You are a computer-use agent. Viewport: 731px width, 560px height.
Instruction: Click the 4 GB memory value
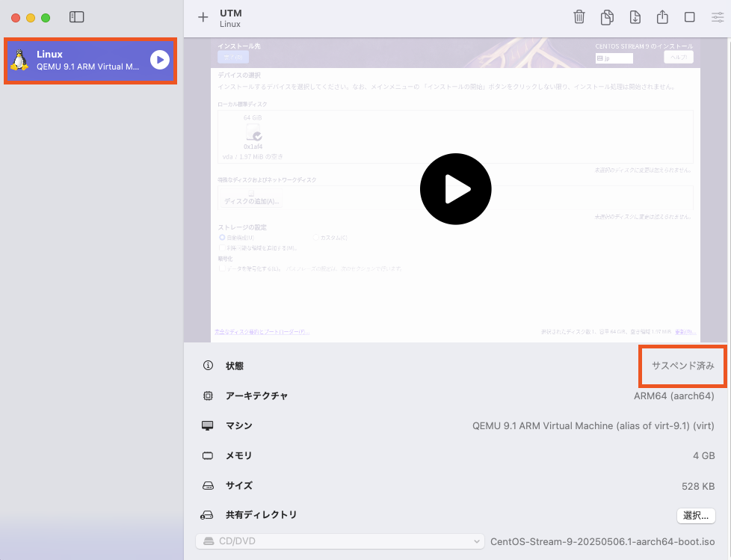pyautogui.click(x=703, y=455)
